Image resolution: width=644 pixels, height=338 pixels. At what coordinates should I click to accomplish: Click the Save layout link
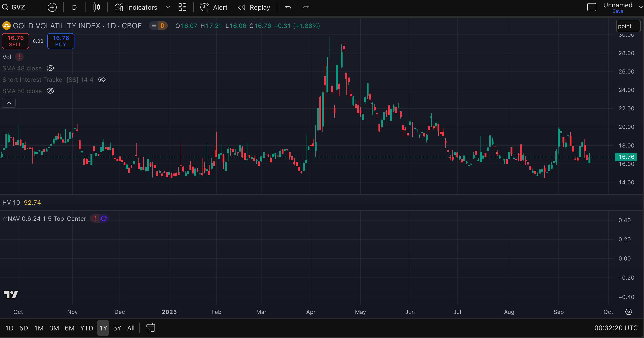(618, 11)
